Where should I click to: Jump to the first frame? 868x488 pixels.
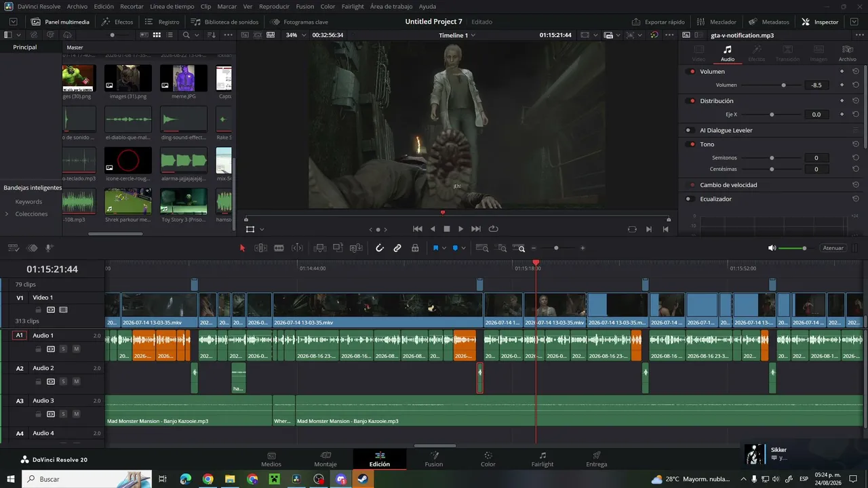pos(418,229)
